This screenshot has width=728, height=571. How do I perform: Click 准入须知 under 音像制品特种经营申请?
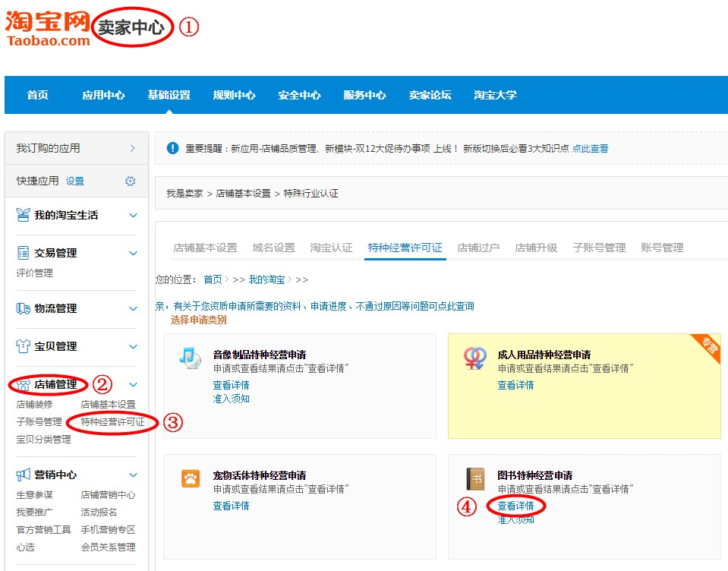232,399
